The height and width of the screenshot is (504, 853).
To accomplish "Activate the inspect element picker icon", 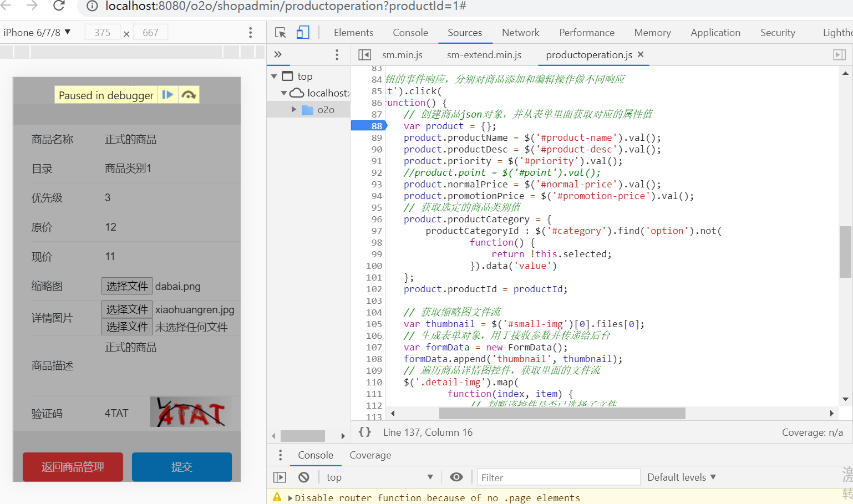I will pos(281,33).
